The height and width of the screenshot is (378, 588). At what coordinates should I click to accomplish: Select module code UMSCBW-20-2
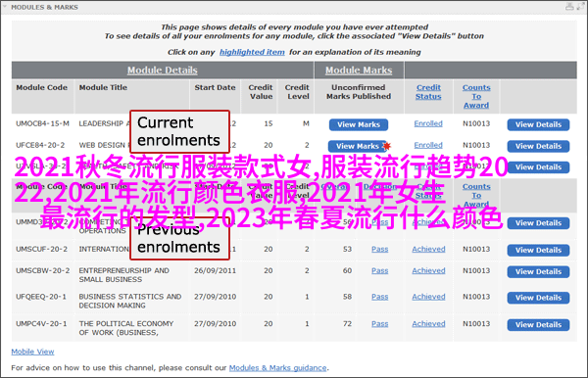(43, 270)
